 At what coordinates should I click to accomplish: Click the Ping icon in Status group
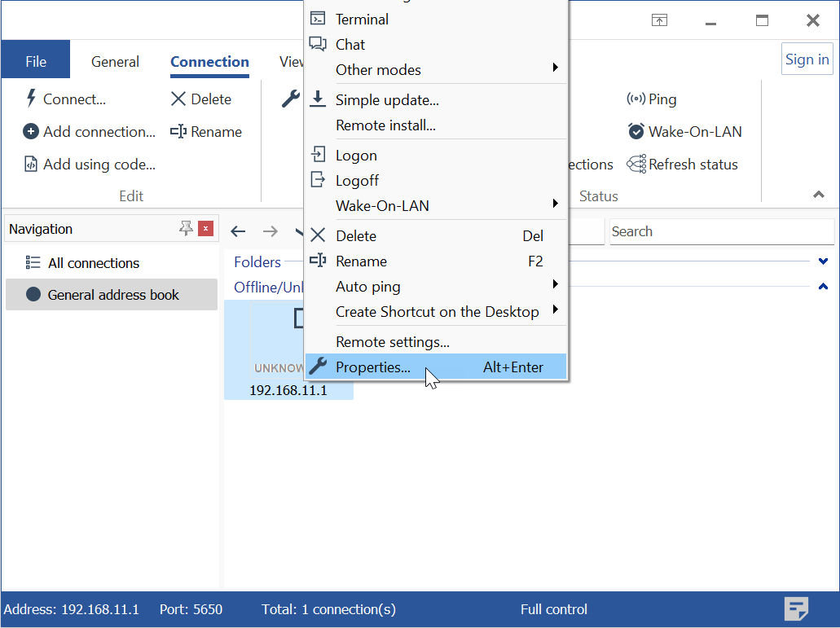pyautogui.click(x=635, y=99)
